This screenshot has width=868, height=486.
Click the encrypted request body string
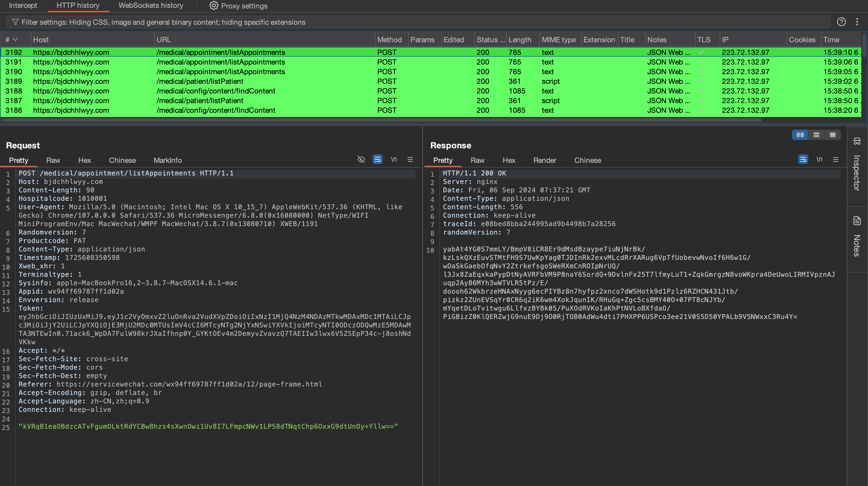(x=208, y=426)
